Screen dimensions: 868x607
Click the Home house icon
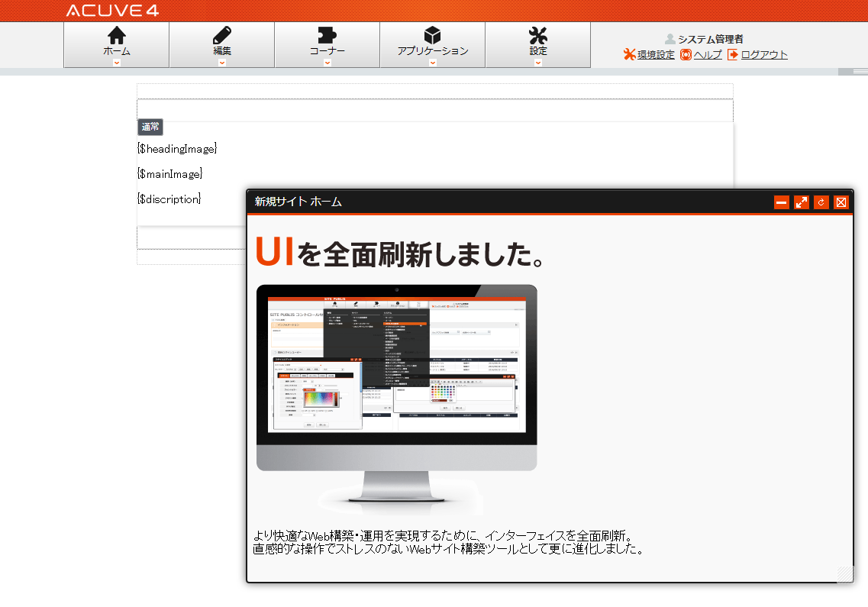point(116,35)
